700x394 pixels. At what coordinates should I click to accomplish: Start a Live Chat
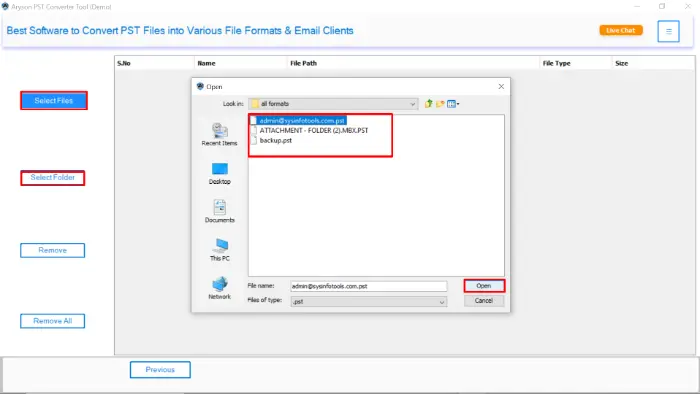[x=621, y=30]
